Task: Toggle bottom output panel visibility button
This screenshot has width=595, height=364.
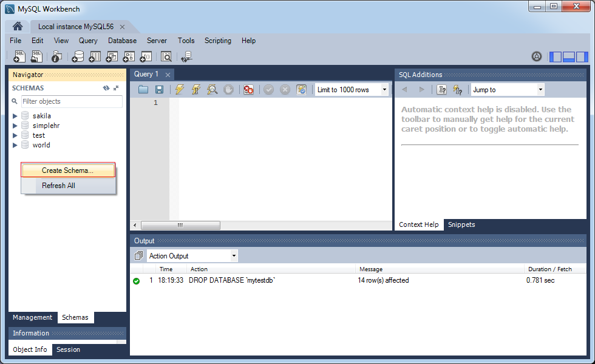Action: 568,57
